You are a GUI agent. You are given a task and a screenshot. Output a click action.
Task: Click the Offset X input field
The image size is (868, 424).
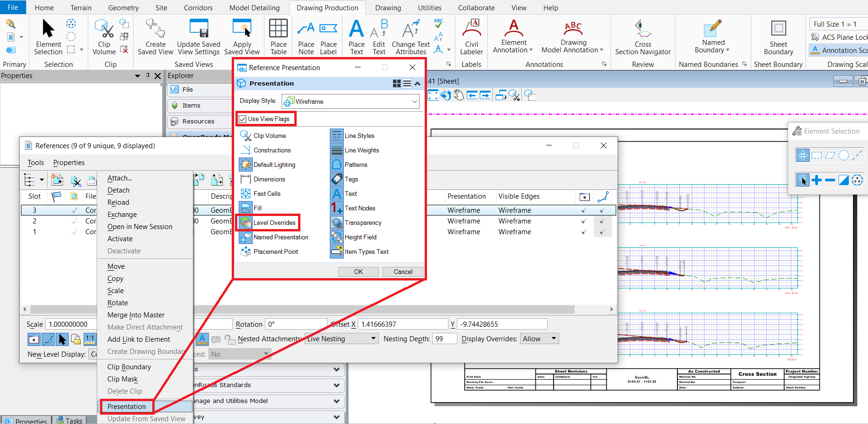point(403,324)
